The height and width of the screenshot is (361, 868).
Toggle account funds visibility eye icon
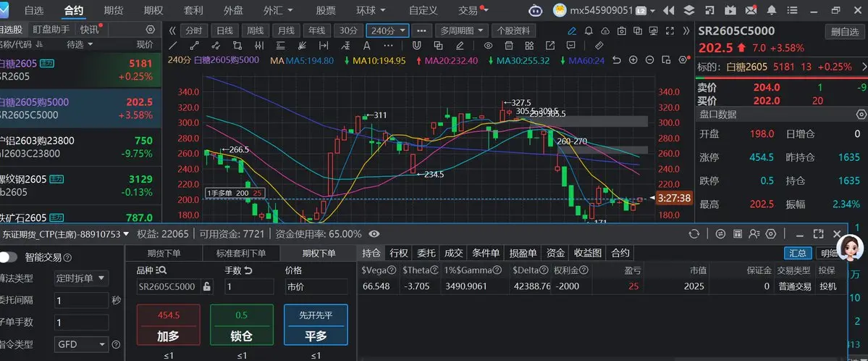pos(374,234)
